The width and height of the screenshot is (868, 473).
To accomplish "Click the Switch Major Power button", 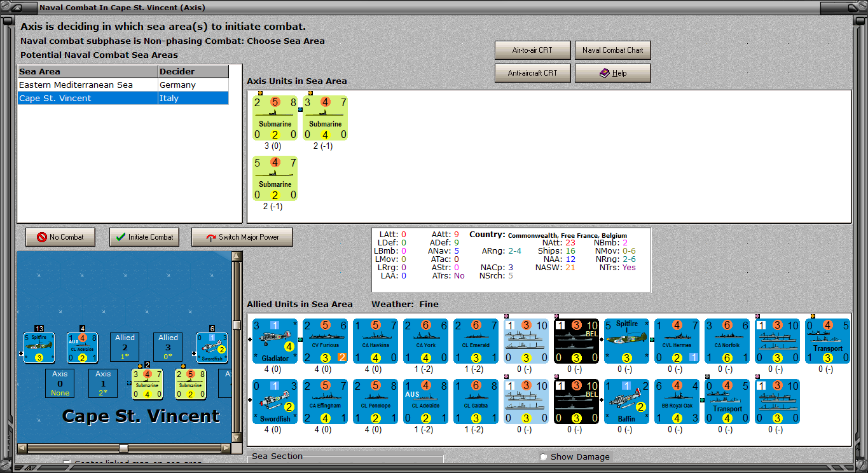I will click(242, 237).
